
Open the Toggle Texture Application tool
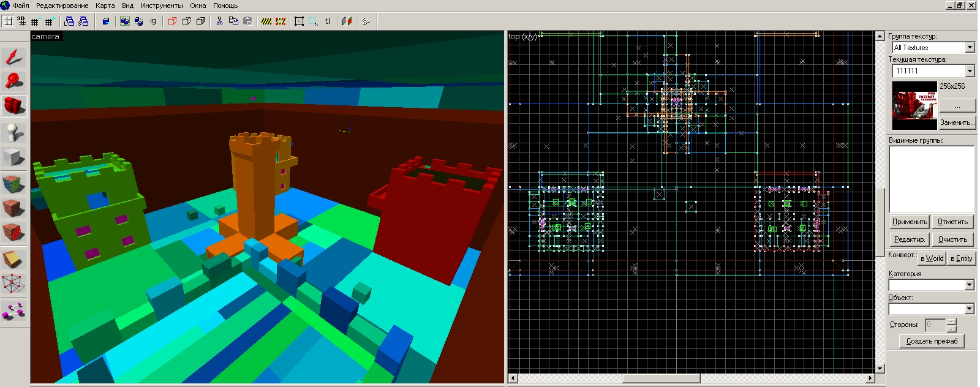(x=13, y=184)
